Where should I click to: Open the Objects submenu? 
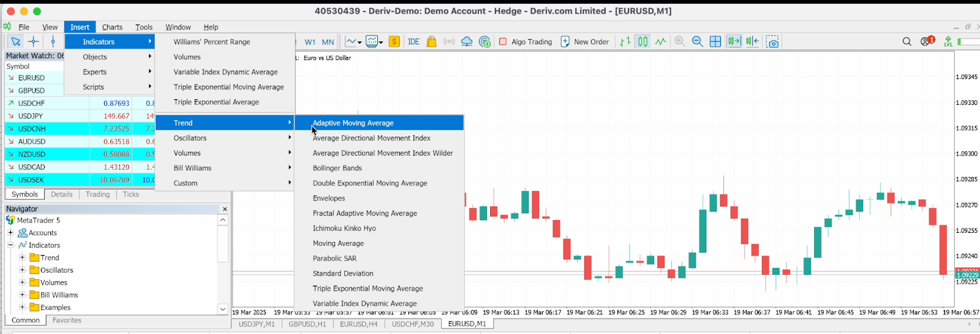tap(110, 57)
